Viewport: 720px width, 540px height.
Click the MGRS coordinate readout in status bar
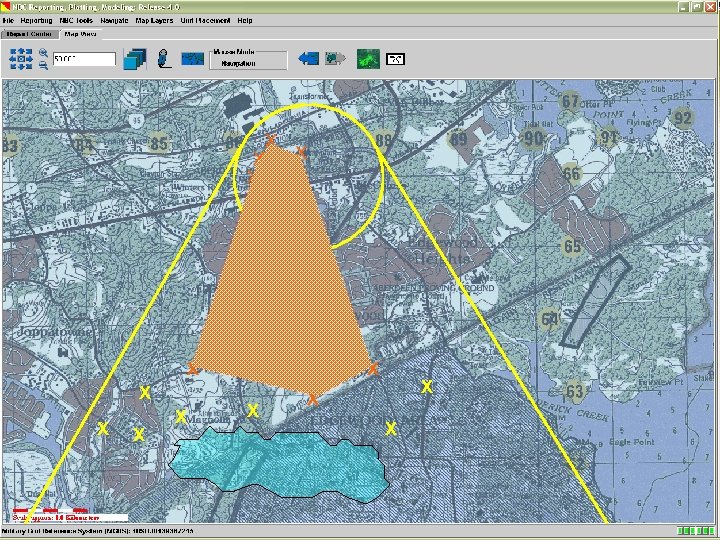click(97, 531)
